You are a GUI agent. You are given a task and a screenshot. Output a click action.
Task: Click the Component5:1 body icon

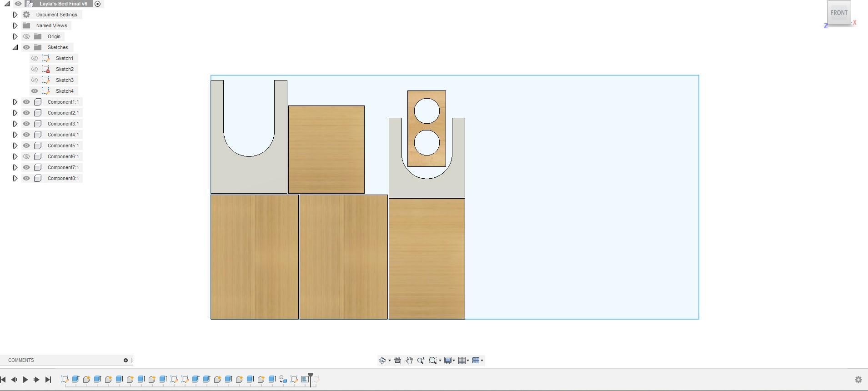tap(38, 145)
